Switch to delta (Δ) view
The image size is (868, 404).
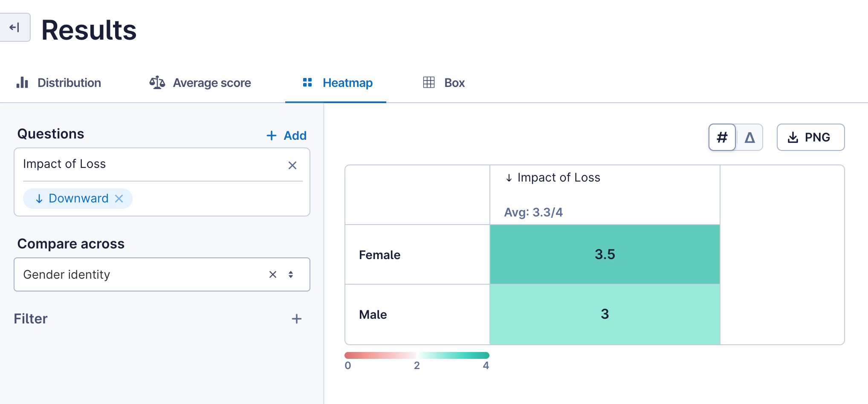749,137
